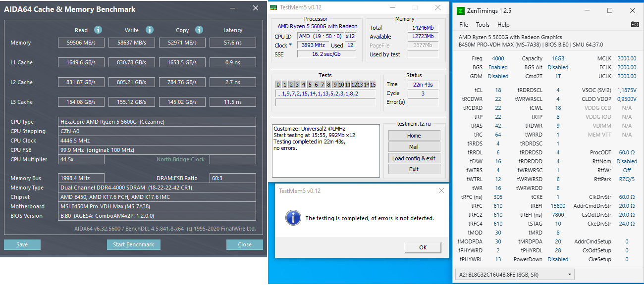The height and width of the screenshot is (285, 644).
Task: Click the TestMem5 log text area
Action: click(326, 151)
